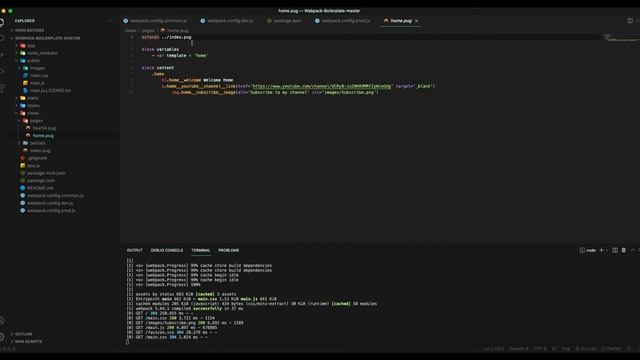Open the YouTube channel link in code
The image size is (640, 360).
pos(322,86)
